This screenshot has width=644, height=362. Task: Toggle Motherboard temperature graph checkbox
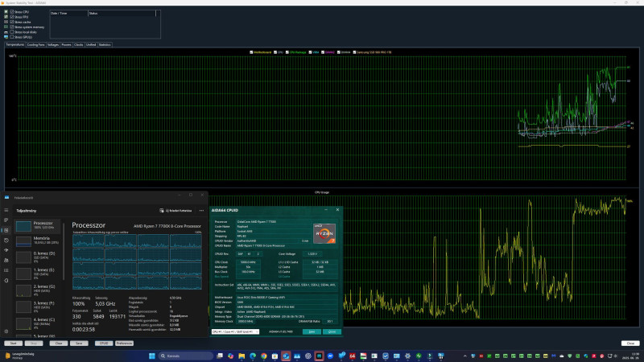[x=251, y=52]
